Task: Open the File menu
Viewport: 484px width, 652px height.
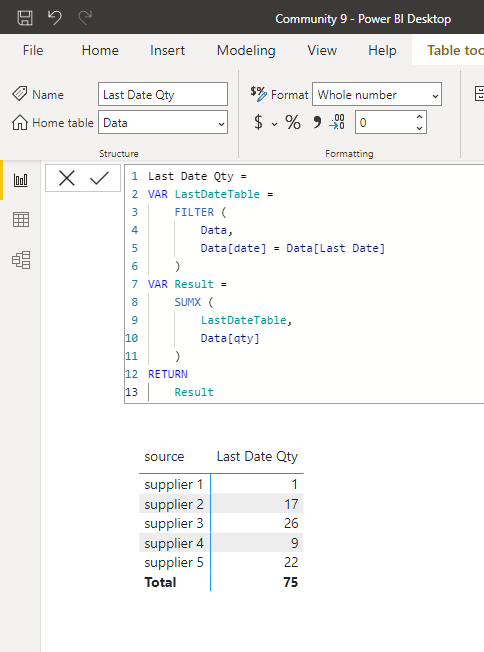Action: point(33,50)
